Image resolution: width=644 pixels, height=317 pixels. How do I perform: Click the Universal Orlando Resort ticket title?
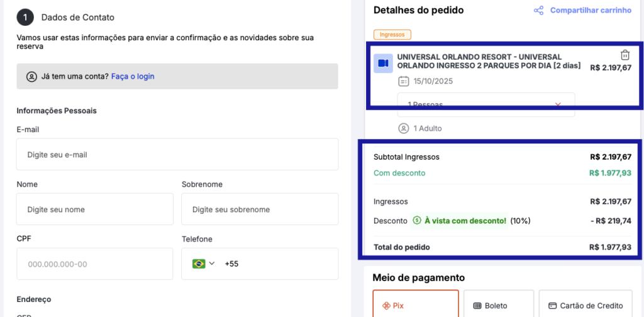(489, 61)
